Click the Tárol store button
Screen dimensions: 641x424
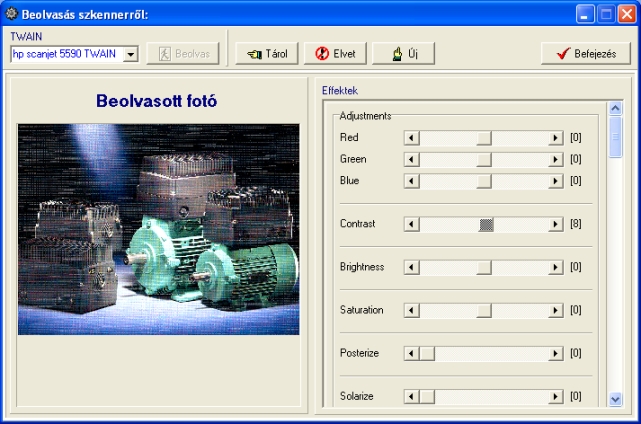click(x=267, y=54)
